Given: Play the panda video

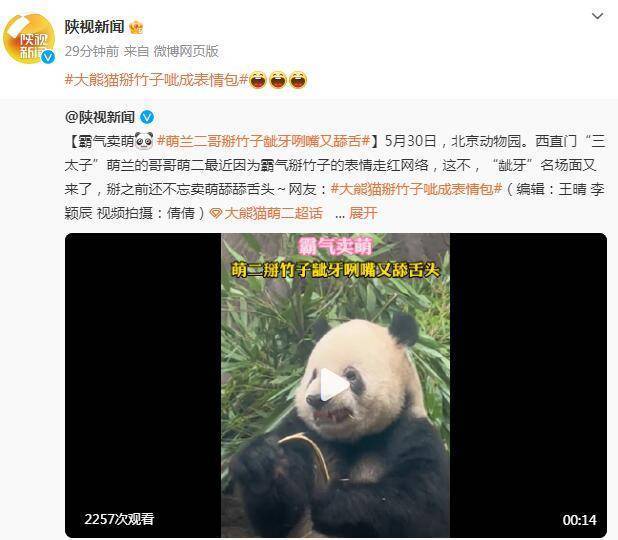Looking at the screenshot, I should [x=335, y=385].
